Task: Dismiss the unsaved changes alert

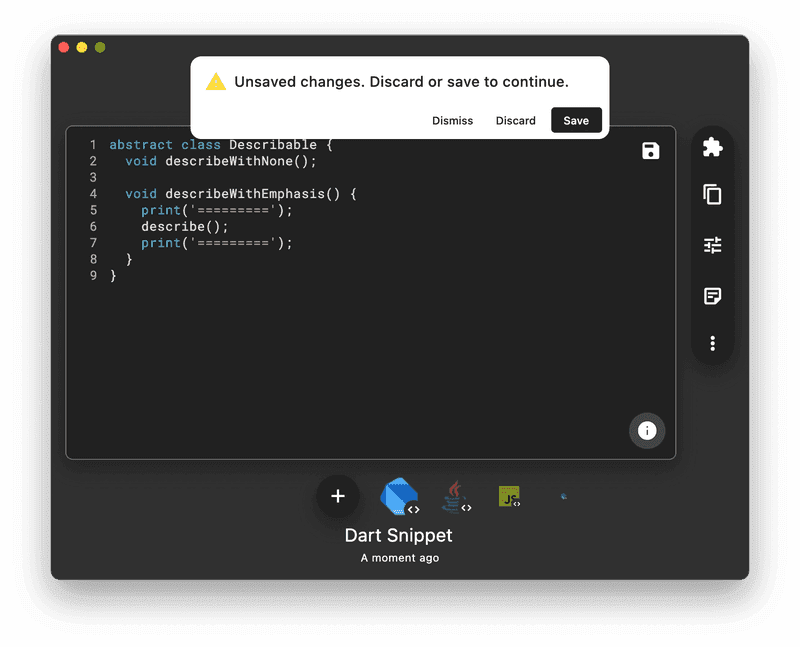Action: [452, 120]
